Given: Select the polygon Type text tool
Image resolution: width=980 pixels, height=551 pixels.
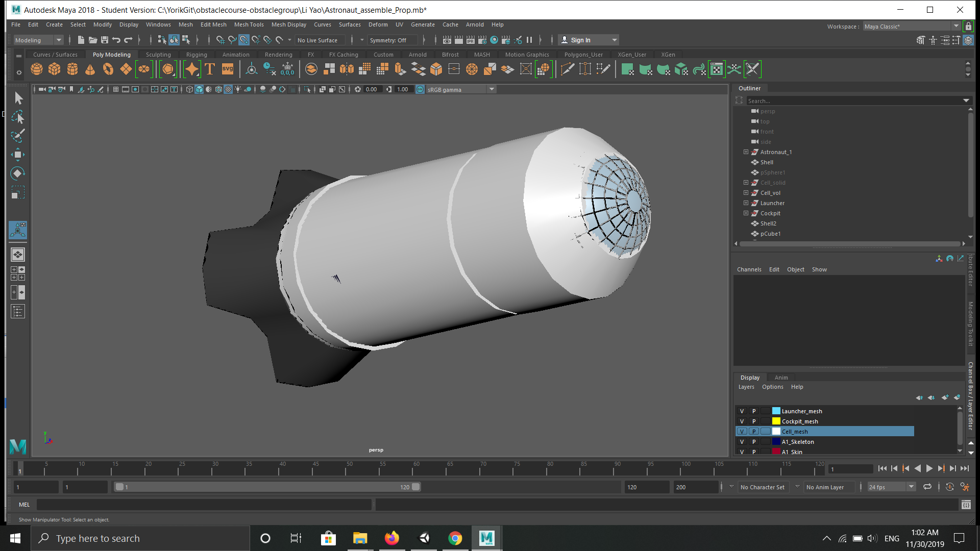Looking at the screenshot, I should click(x=210, y=69).
